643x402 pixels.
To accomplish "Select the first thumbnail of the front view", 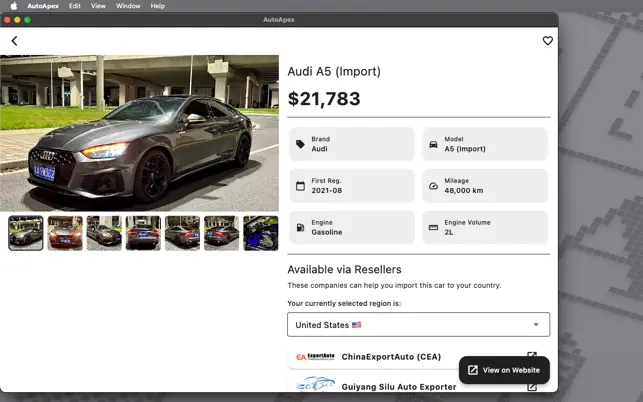I will (x=25, y=233).
